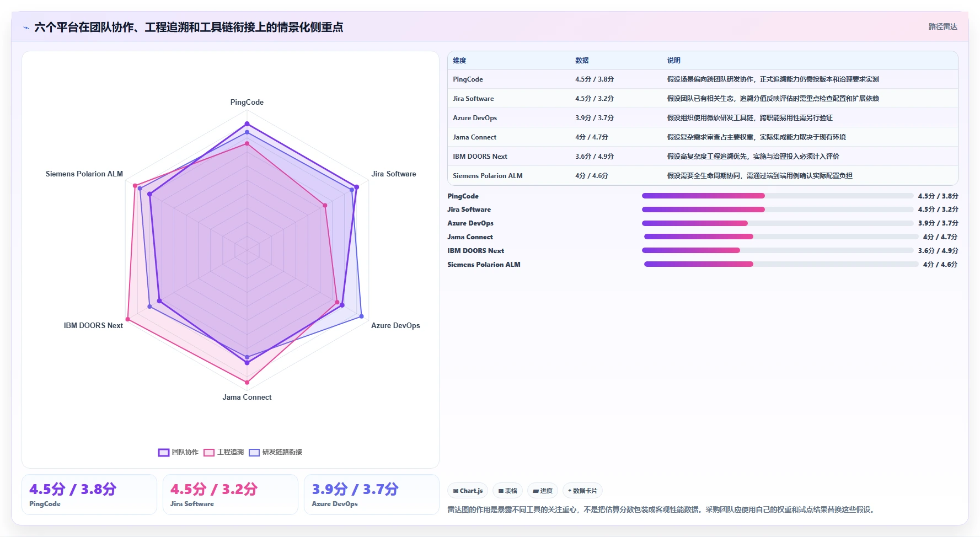The width and height of the screenshot is (980, 537).
Task: Click the table value 4.5分 / 3.2分
Action: tap(595, 99)
